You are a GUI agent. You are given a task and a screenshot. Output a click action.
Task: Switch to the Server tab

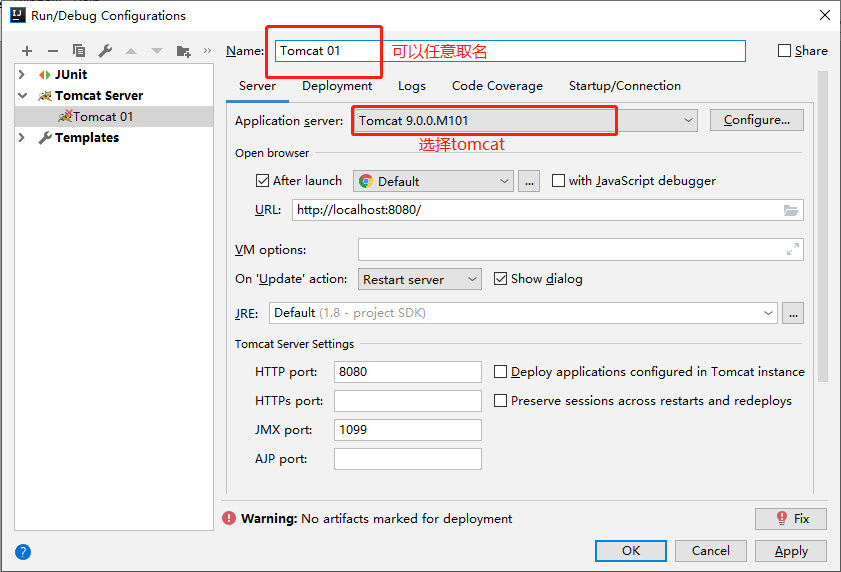click(257, 86)
